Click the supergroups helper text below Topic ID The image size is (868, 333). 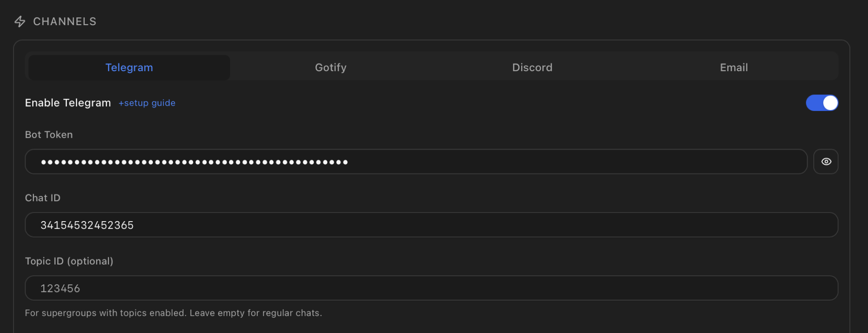coord(174,313)
